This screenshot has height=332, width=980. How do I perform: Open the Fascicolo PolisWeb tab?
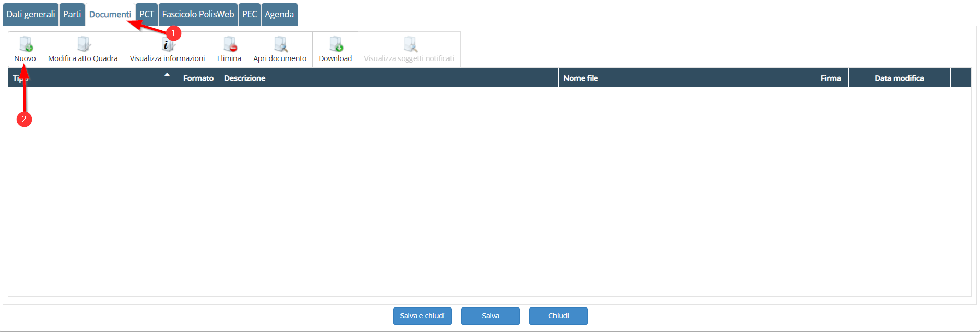[198, 14]
